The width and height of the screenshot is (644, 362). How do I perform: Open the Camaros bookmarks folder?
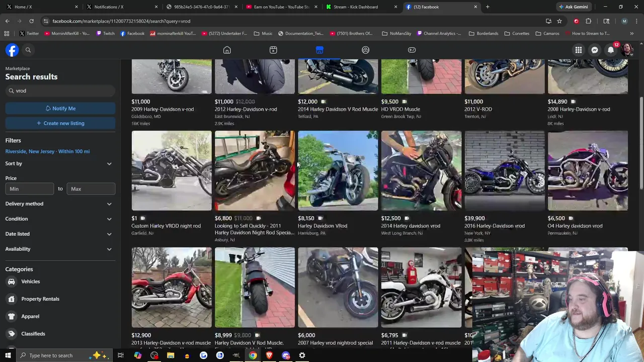[x=547, y=33]
